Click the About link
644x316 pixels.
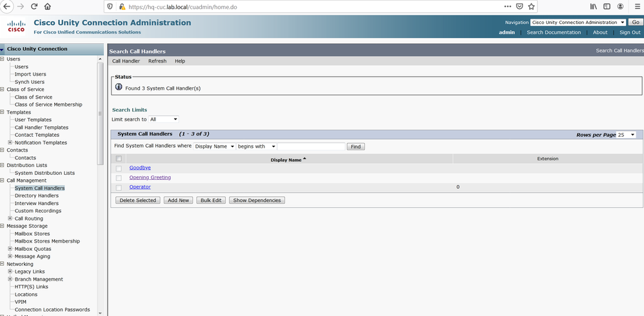tap(600, 32)
